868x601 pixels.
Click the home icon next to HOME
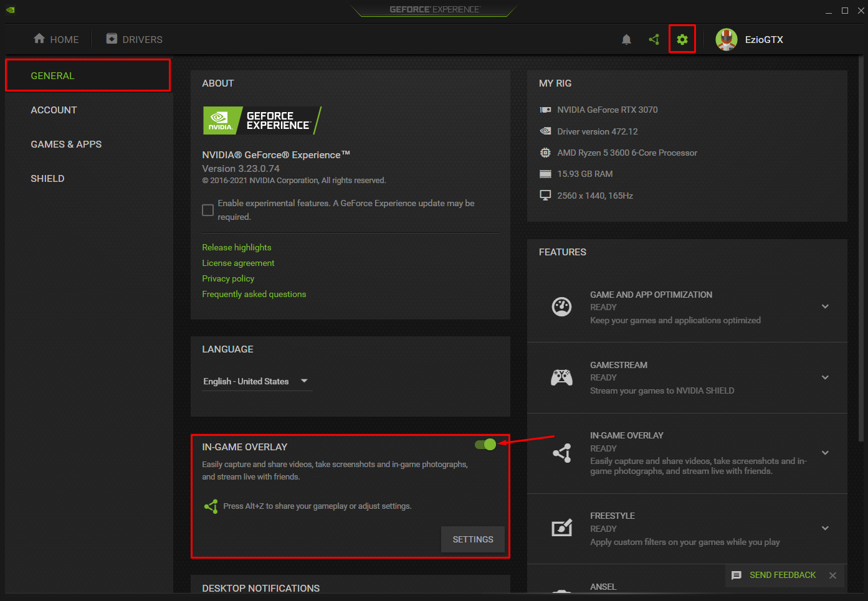[x=39, y=39]
